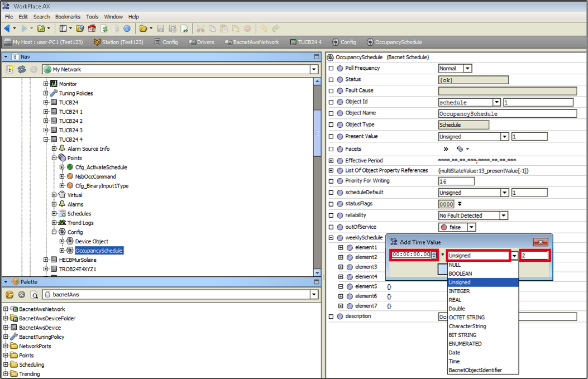
Task: Click the Cut scissors icon
Action: tap(200, 28)
